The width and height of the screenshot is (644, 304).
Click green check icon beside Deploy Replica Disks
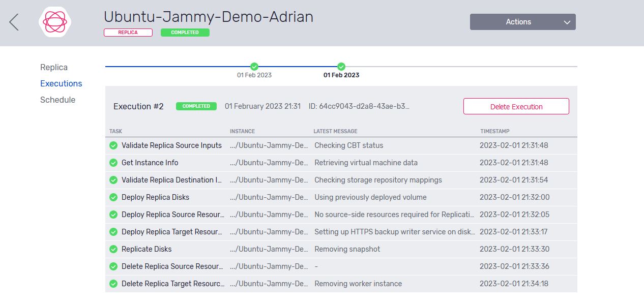click(113, 197)
